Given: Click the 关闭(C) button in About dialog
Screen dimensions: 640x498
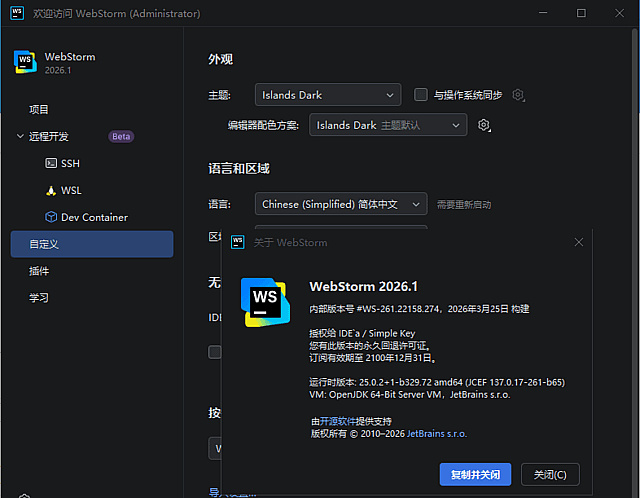Looking at the screenshot, I should tap(550, 474).
